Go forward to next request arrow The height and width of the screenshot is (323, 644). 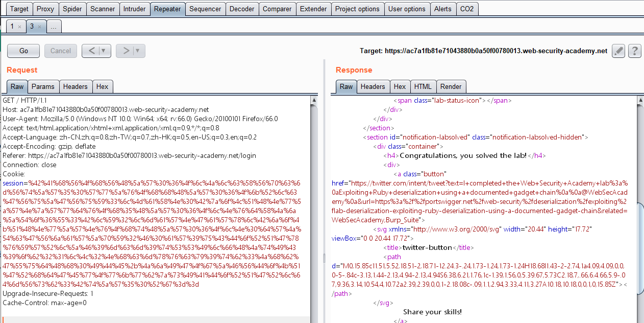pyautogui.click(x=125, y=51)
